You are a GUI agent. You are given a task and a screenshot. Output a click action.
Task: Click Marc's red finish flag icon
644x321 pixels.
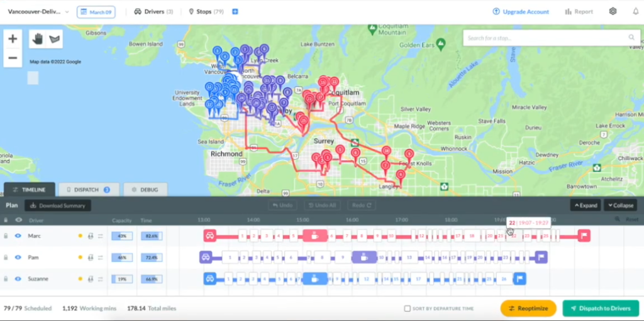coord(584,236)
